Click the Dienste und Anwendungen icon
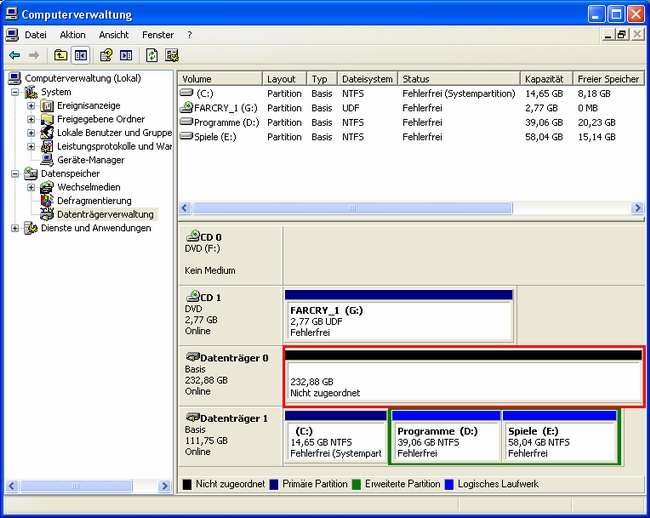The width and height of the screenshot is (650, 518). coord(31,228)
